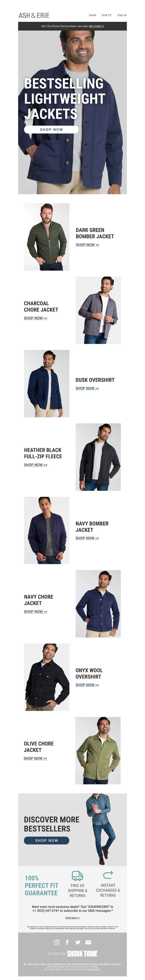Open the OUR FIT menu item
This screenshot has height=980, width=145.
click(x=107, y=15)
